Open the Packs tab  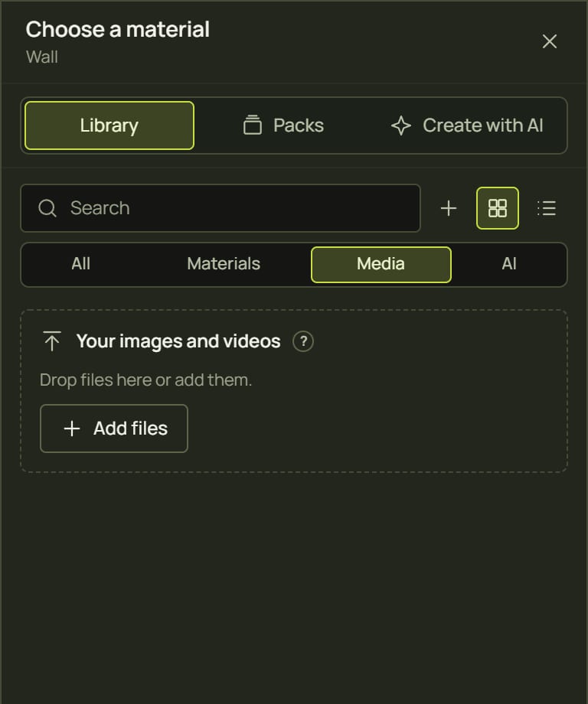[283, 125]
